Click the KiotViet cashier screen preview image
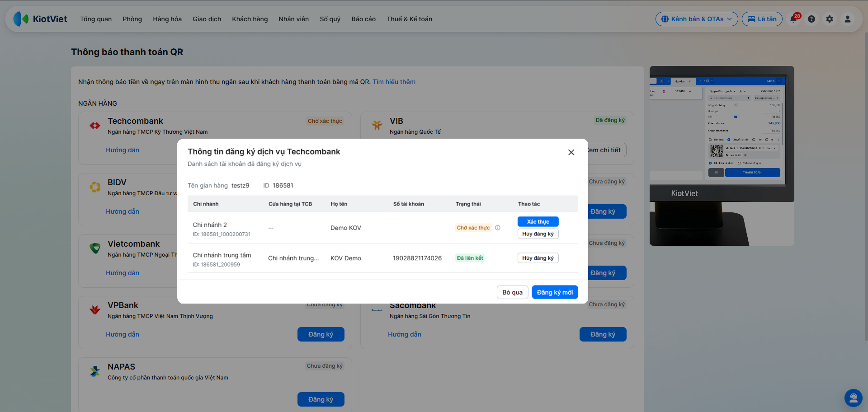 point(722,156)
